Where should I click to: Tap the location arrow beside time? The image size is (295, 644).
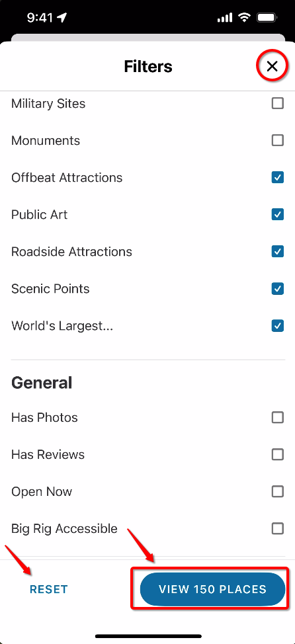62,18
